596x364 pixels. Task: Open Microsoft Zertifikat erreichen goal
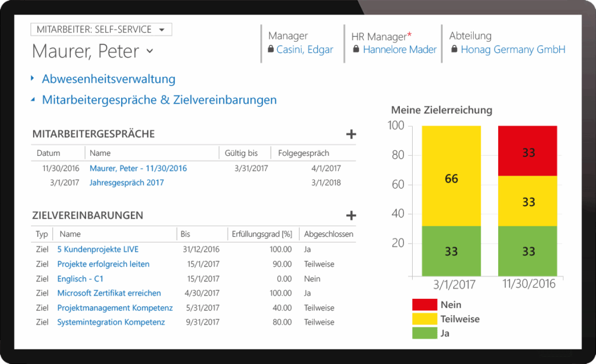coord(109,293)
